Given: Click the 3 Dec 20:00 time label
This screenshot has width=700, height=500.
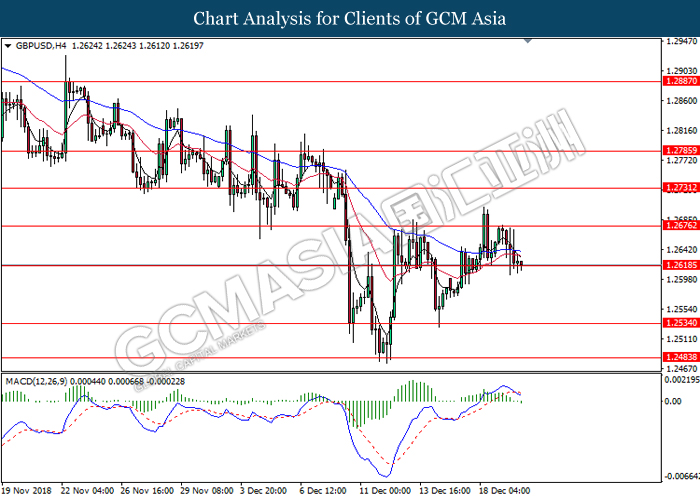Looking at the screenshot, I should (x=263, y=491).
